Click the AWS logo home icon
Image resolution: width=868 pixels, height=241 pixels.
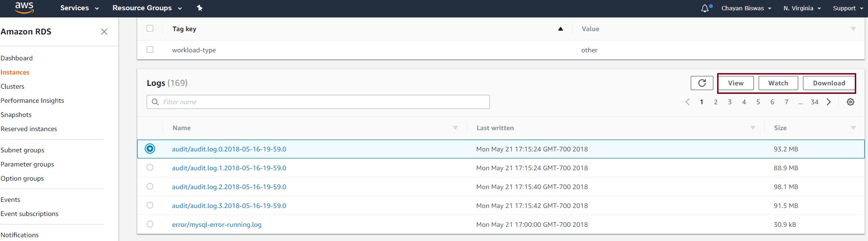24,8
